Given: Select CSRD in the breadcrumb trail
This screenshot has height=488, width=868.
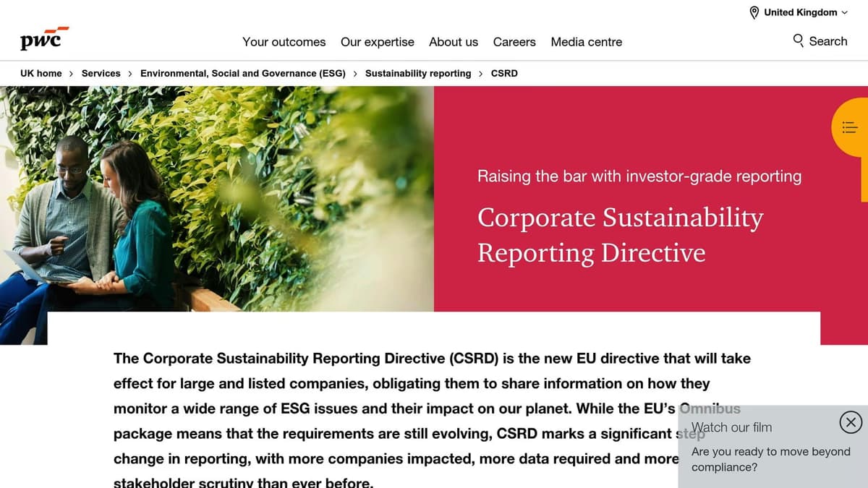Looking at the screenshot, I should tap(503, 73).
